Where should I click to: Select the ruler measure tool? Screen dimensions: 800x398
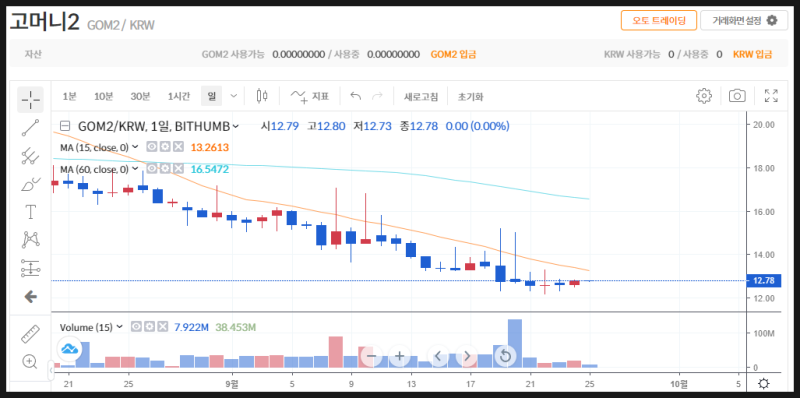point(31,334)
